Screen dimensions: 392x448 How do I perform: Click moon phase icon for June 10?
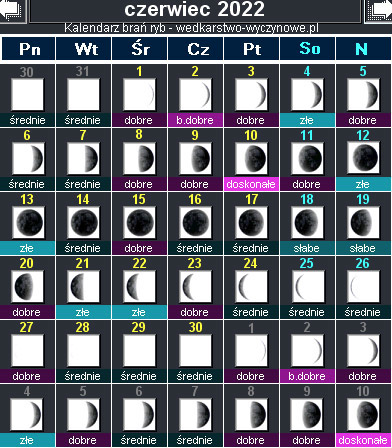(251, 159)
